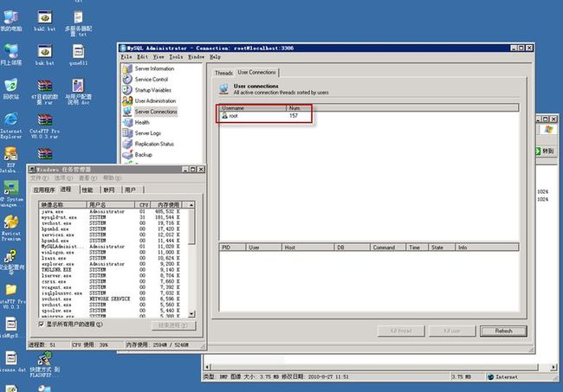
Task: Switch to 性能 tab in Task Manager
Action: point(87,190)
